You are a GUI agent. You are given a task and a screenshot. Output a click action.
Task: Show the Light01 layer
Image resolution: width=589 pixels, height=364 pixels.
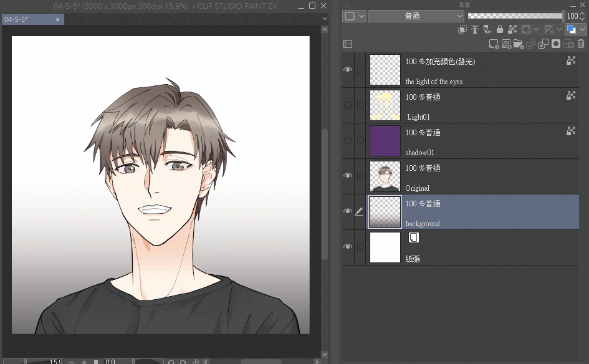pos(348,105)
